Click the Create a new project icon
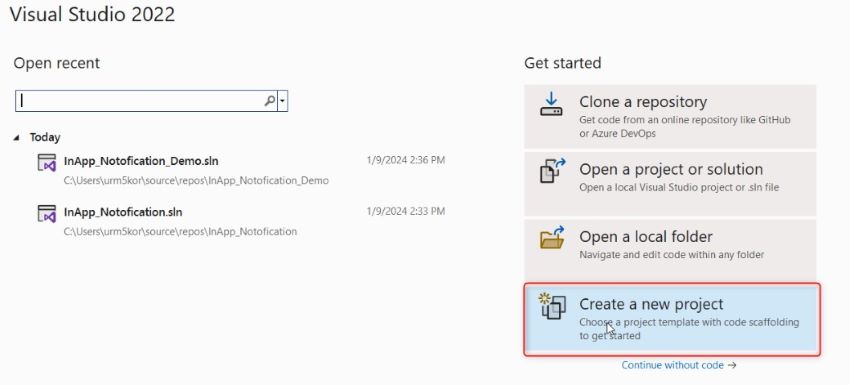 (552, 305)
